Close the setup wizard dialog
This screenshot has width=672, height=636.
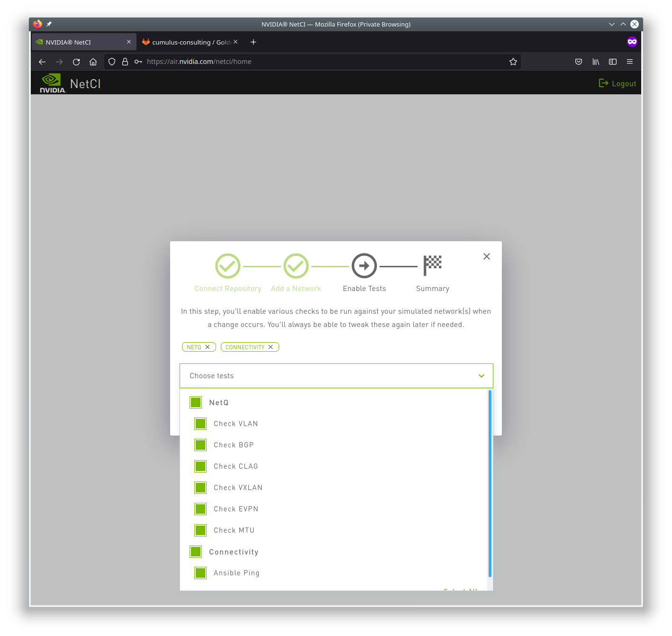point(487,256)
